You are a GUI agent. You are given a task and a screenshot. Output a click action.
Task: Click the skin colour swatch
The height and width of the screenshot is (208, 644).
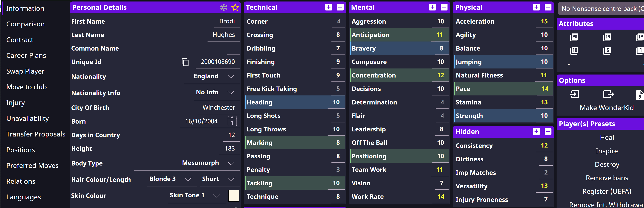(234, 195)
